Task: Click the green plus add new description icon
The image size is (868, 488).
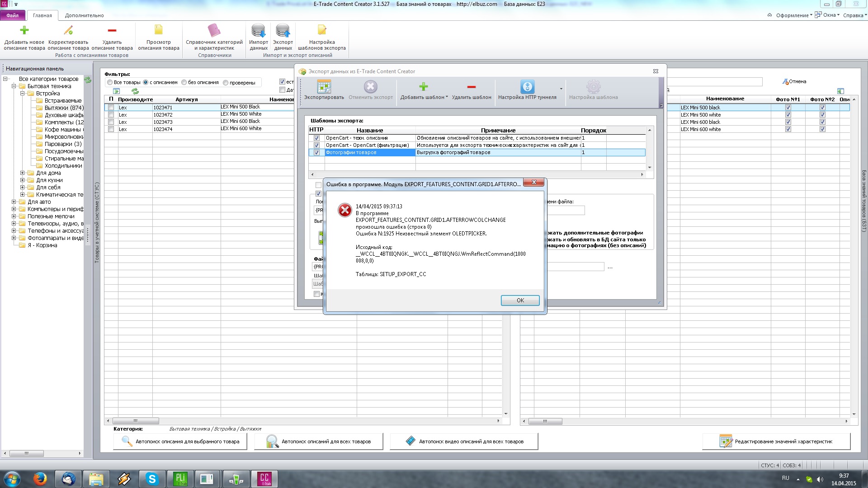Action: (x=24, y=30)
